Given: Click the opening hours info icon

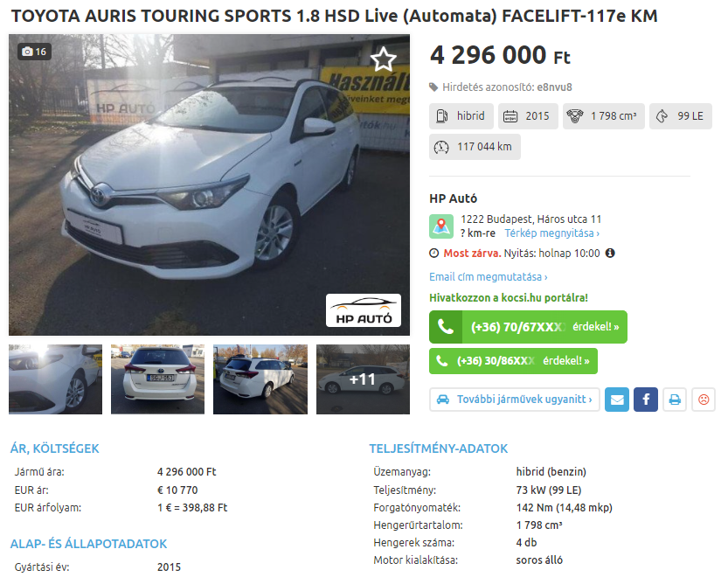Looking at the screenshot, I should click(x=610, y=254).
